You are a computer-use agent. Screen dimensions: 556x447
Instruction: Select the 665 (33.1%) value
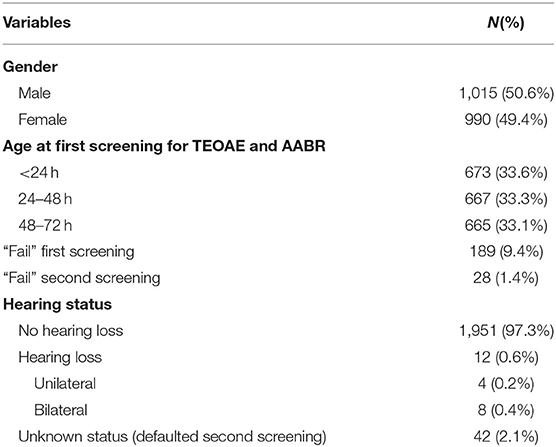tap(506, 225)
